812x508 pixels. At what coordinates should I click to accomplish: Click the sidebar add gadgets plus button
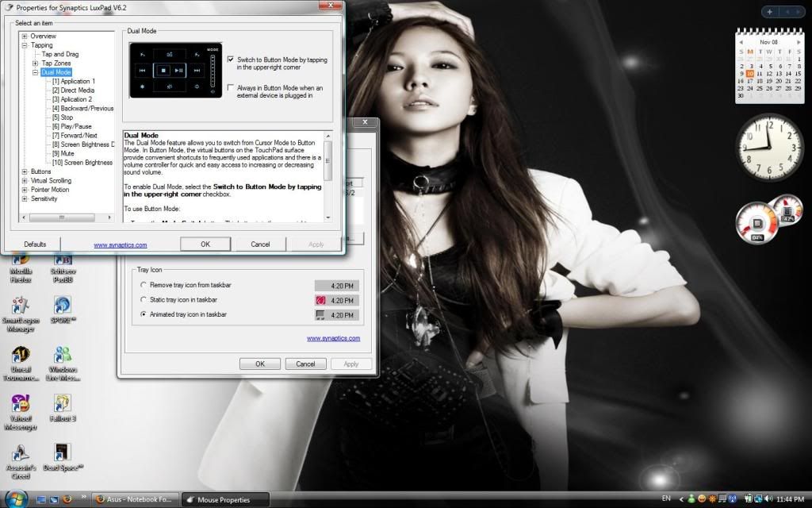pyautogui.click(x=769, y=11)
